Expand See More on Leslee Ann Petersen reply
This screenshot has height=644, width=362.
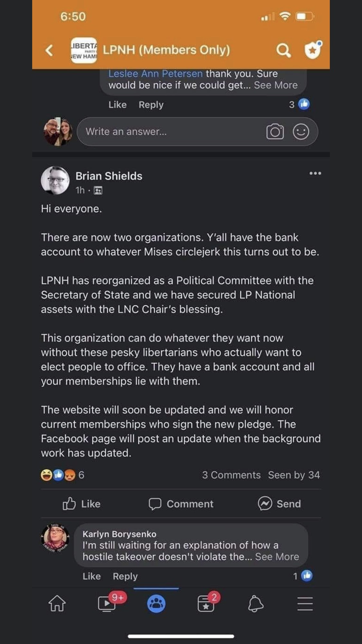click(x=276, y=85)
